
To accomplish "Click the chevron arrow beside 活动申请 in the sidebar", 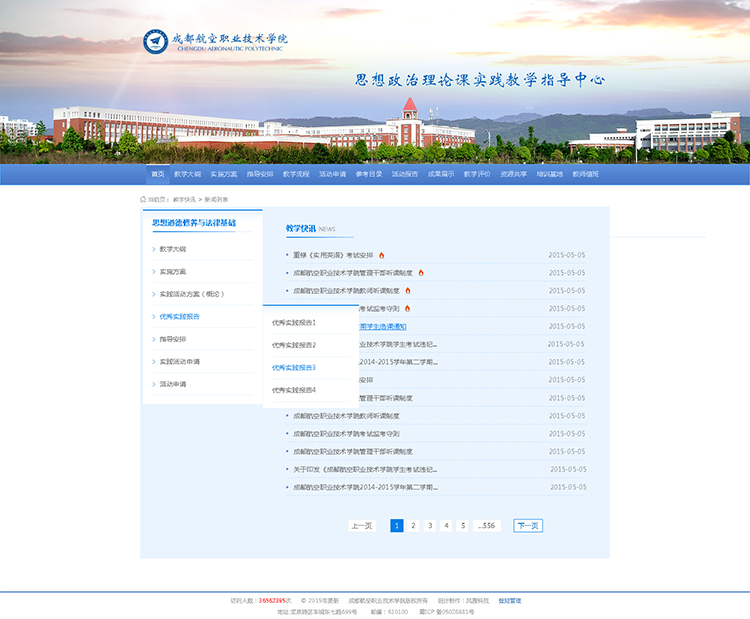I will 153,384.
